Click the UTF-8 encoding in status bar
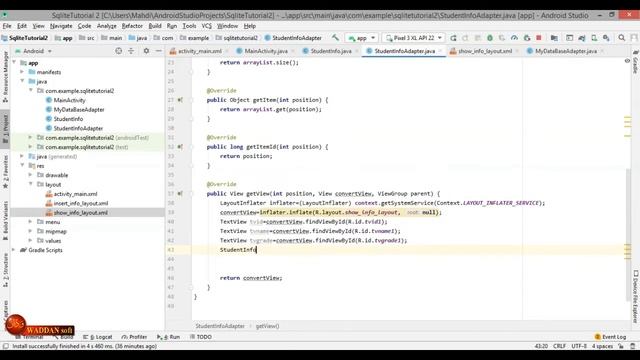 (579, 346)
